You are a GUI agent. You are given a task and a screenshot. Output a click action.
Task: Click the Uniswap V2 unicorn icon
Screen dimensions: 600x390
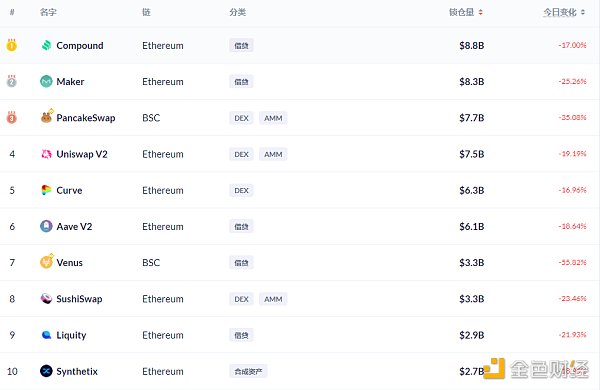[x=46, y=154]
